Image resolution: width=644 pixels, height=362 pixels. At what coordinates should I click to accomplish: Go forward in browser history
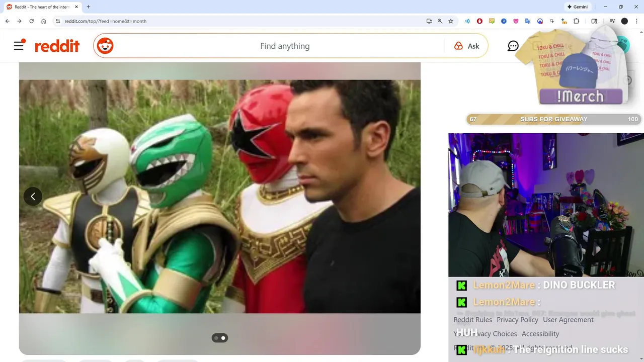(x=19, y=21)
